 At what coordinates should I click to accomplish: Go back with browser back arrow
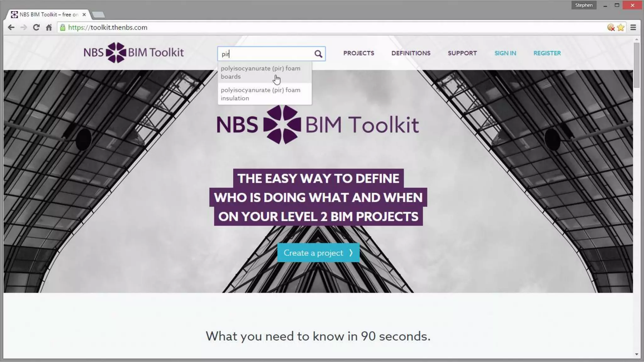(x=11, y=27)
